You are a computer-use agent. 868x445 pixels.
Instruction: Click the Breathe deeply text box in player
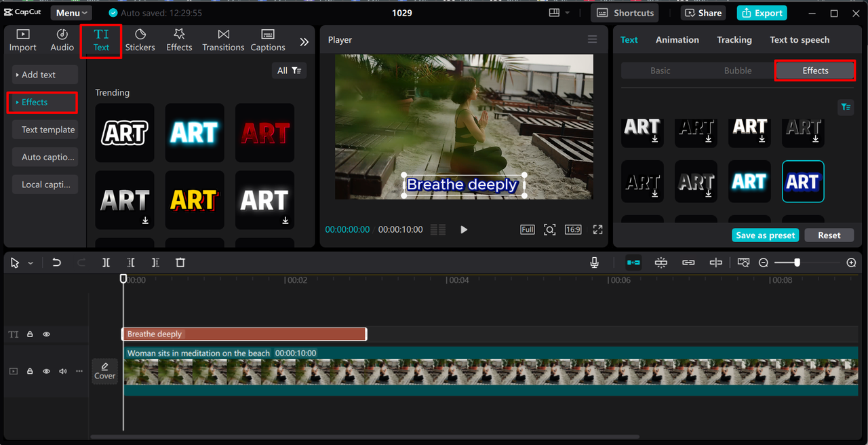coord(462,185)
